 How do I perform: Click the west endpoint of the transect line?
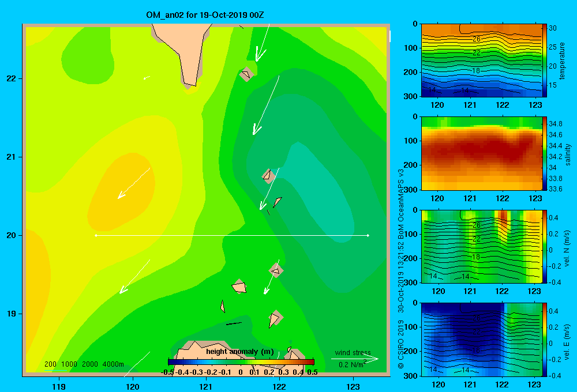coord(96,235)
